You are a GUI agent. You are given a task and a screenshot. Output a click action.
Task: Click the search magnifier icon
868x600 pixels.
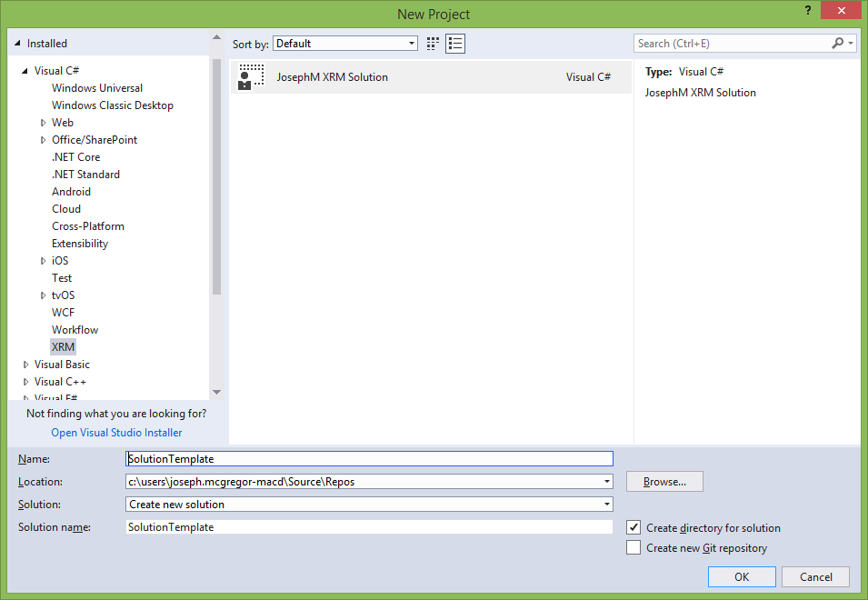837,44
